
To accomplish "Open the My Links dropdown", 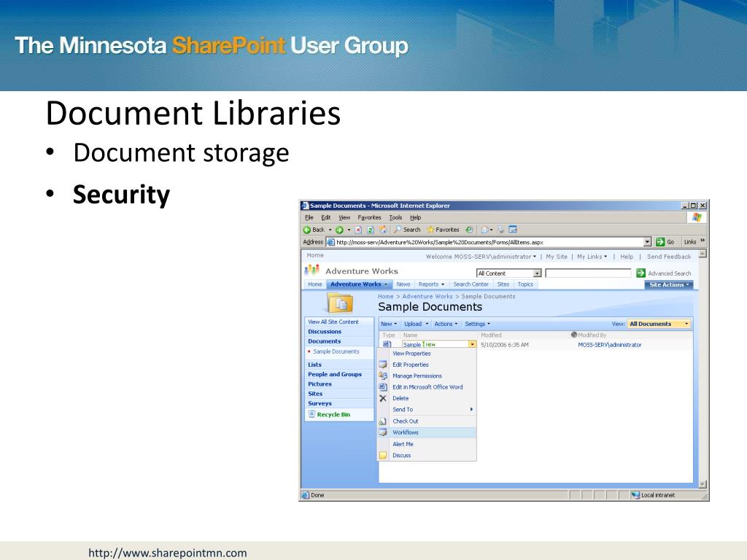I will click(592, 256).
